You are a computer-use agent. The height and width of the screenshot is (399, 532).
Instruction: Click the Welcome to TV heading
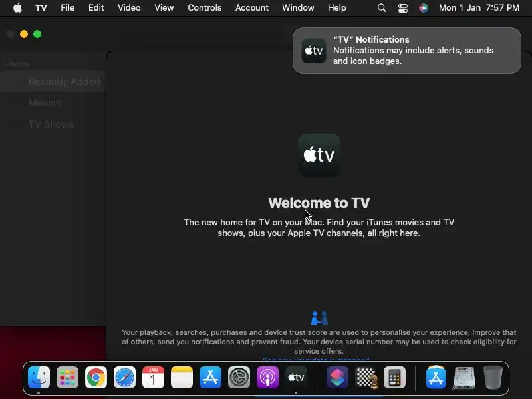pos(319,203)
